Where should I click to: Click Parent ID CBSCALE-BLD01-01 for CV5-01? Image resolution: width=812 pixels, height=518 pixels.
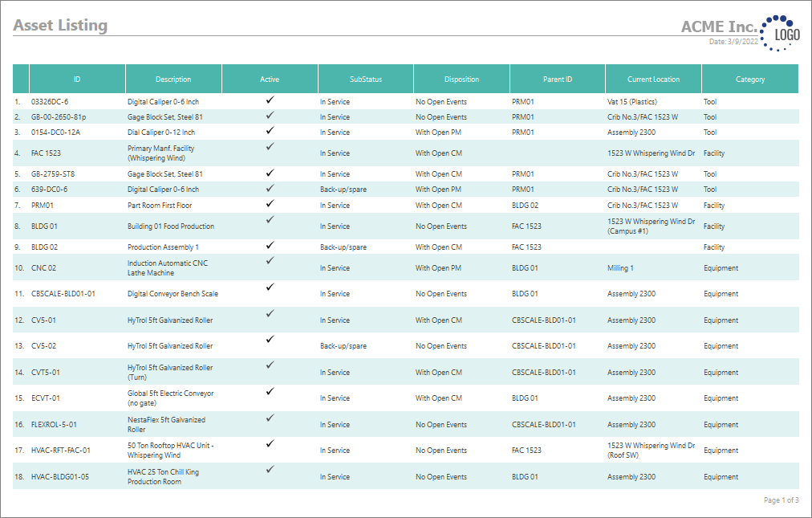tap(544, 320)
